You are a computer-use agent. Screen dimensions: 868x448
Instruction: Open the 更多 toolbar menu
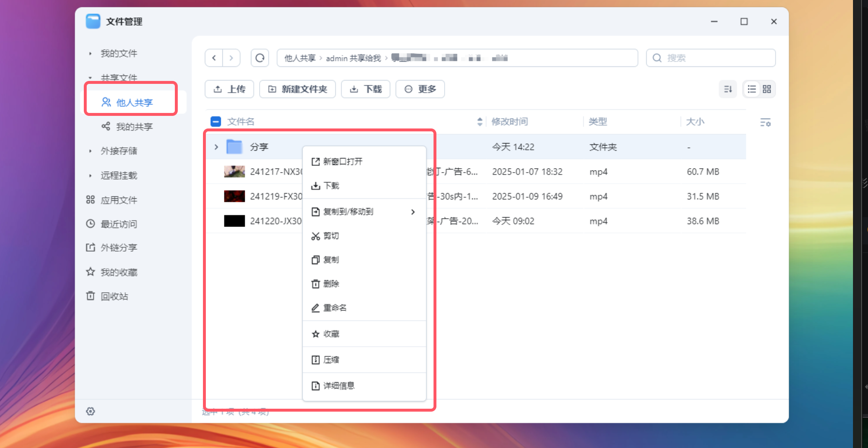tap(420, 89)
